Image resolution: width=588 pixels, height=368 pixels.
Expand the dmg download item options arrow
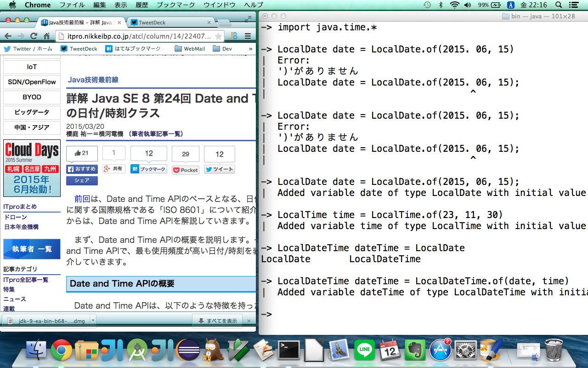pyautogui.click(x=93, y=321)
